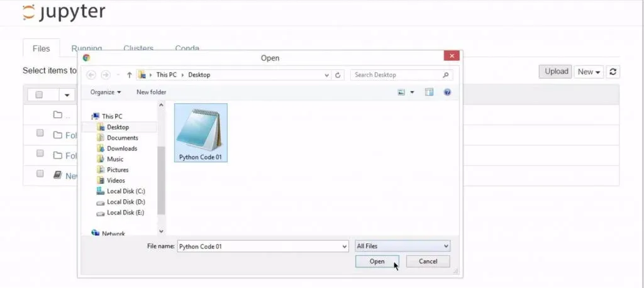Screen dimensions: 644x288
Task: Click the refresh icon next to address bar
Action: tap(338, 75)
